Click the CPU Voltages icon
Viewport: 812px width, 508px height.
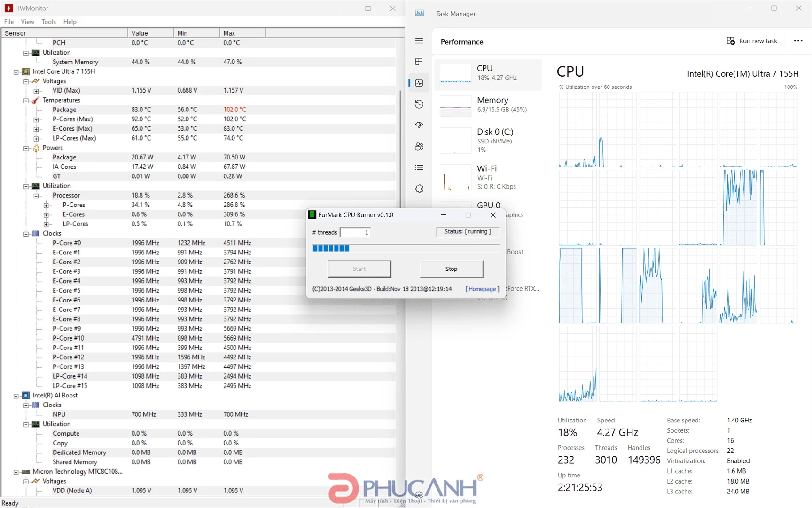(36, 81)
